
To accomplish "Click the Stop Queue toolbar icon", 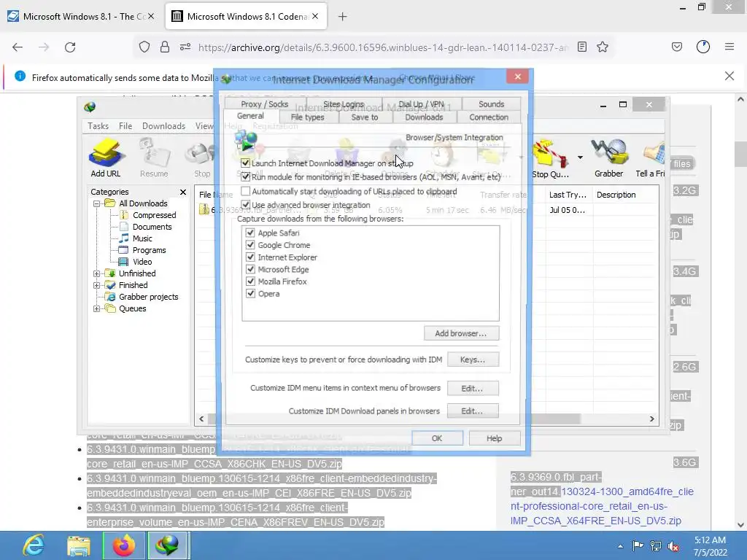I will [551, 160].
